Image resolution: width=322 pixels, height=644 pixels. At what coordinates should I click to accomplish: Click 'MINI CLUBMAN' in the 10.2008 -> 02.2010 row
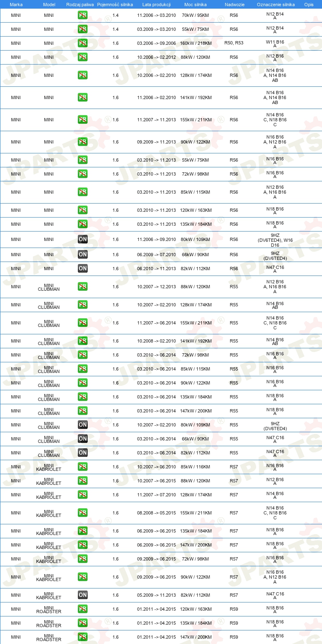49,341
